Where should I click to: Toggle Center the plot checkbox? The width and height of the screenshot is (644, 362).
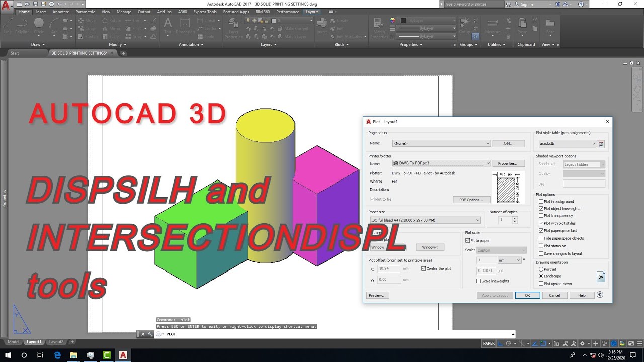(423, 269)
